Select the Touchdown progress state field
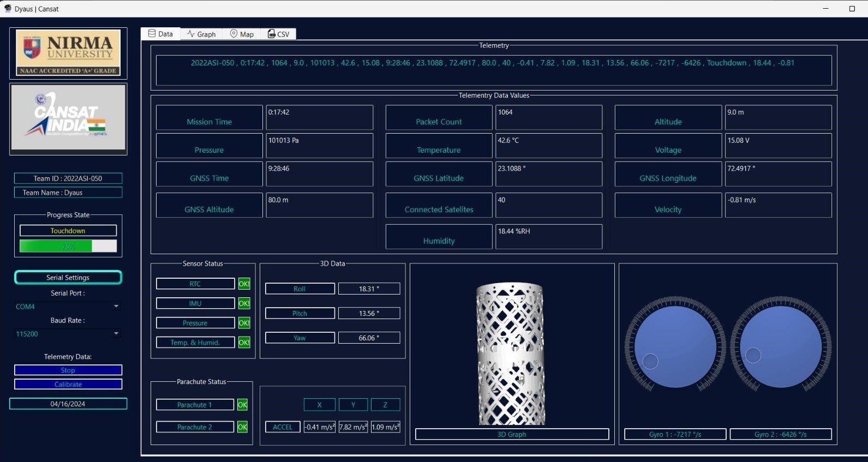Viewport: 868px width, 462px height. tap(68, 231)
